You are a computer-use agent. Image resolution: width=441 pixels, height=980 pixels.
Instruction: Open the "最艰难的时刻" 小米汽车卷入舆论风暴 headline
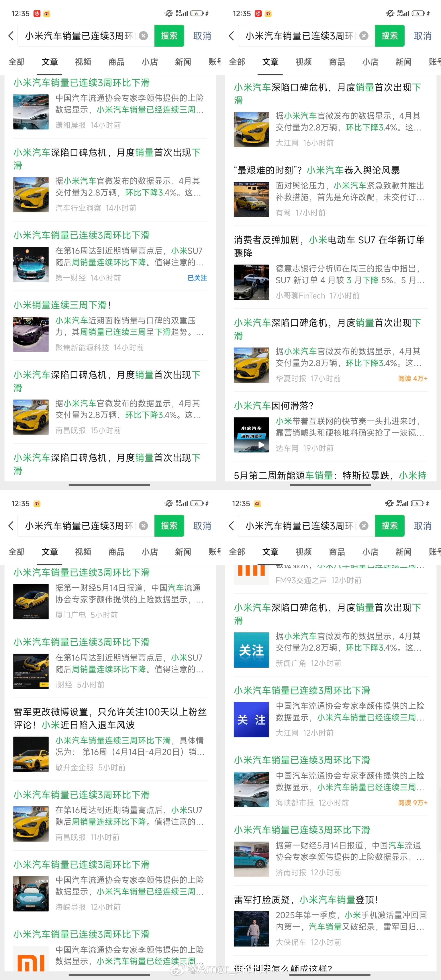tap(317, 170)
